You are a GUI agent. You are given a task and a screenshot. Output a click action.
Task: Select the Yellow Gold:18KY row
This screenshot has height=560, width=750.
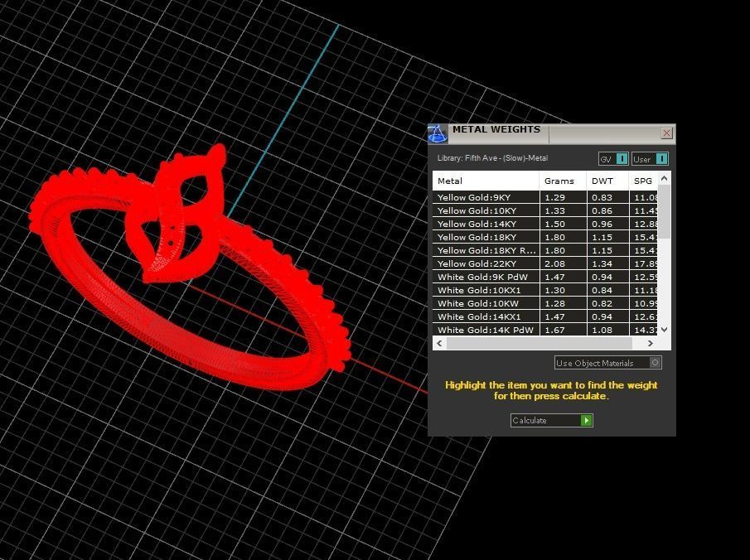coord(544,237)
